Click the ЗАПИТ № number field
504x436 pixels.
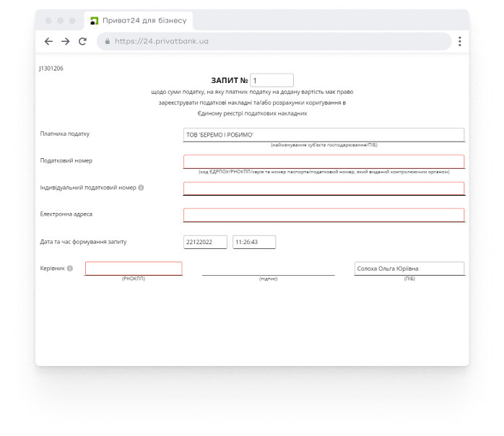click(271, 80)
